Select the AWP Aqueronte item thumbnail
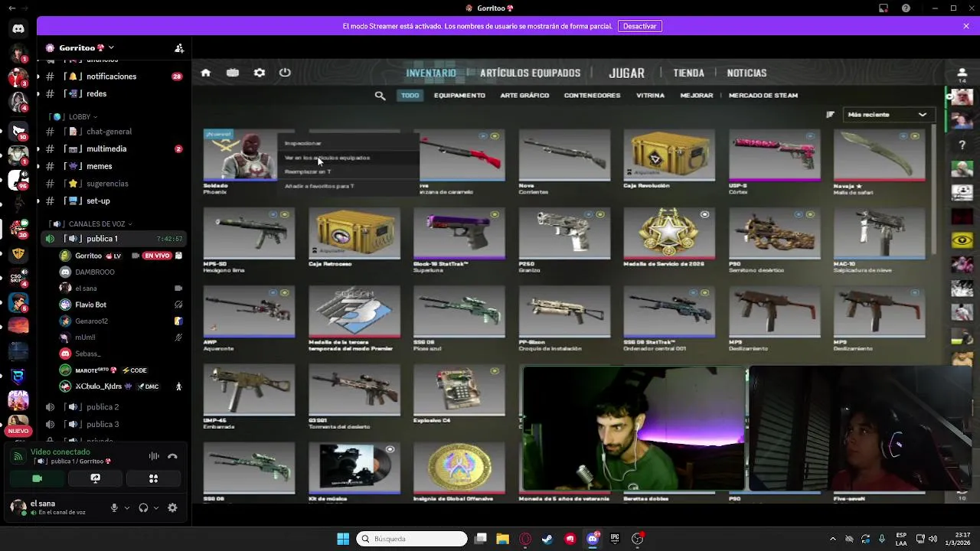Viewport: 980px width, 551px height. (x=249, y=311)
